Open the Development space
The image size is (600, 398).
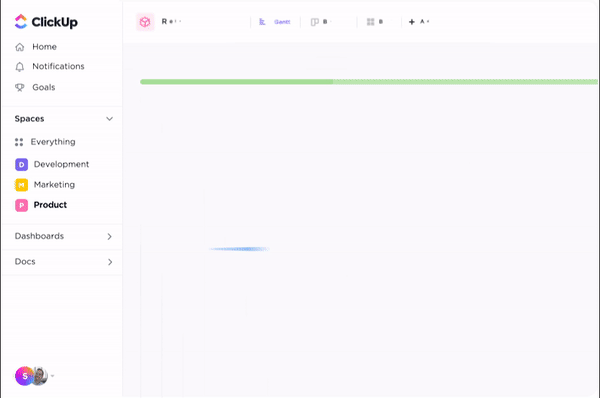coord(52,164)
